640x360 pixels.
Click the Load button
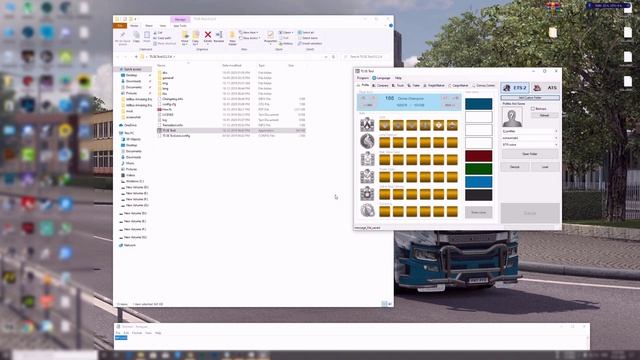545,167
